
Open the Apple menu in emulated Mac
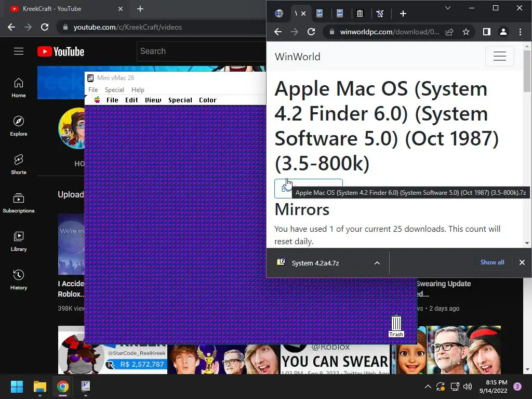97,100
